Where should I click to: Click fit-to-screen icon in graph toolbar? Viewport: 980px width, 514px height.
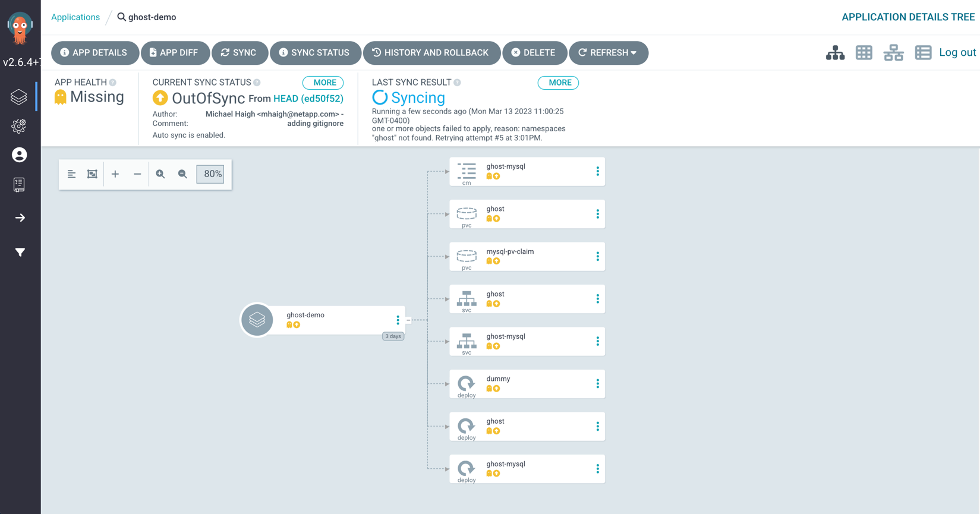[92, 174]
